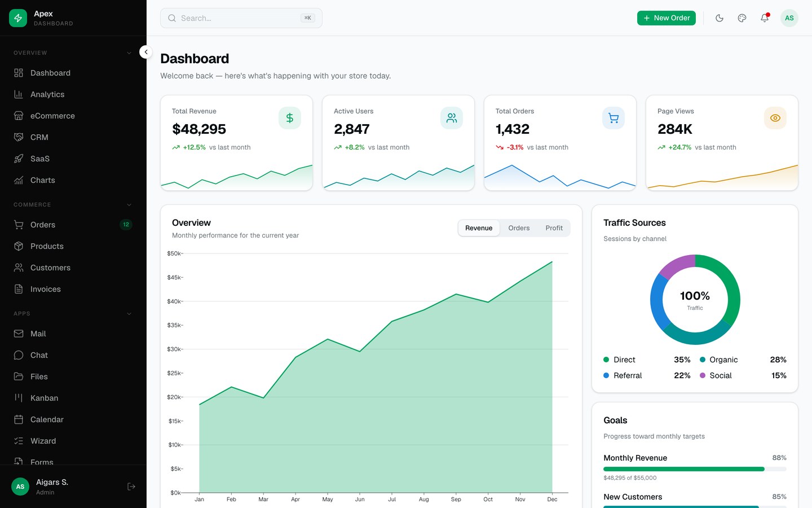Open the eCommerce menu item

click(73, 116)
